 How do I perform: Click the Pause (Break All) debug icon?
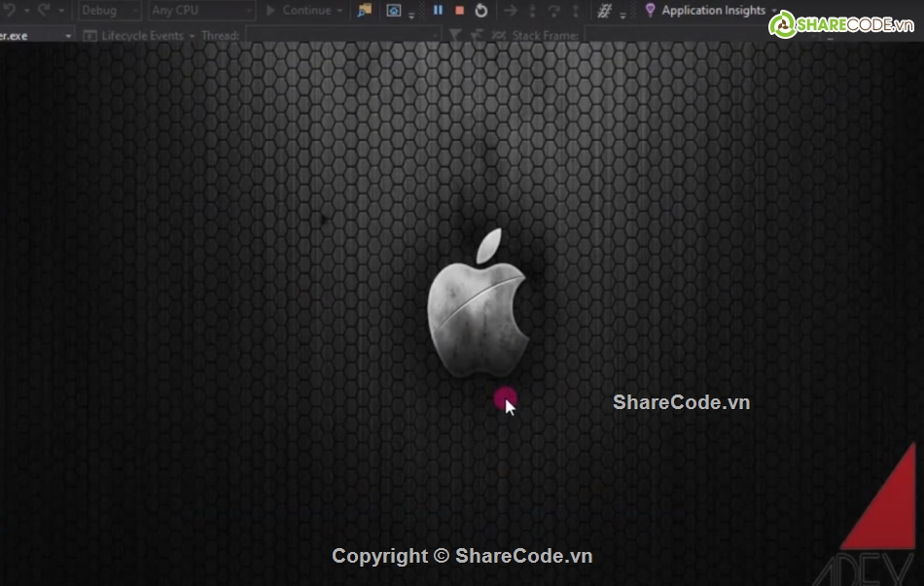point(438,11)
